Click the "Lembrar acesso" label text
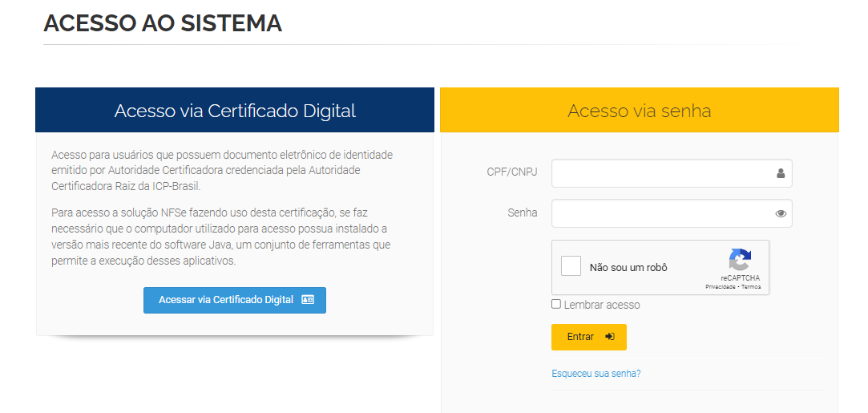Screen dimensions: 868x413 pos(602,305)
